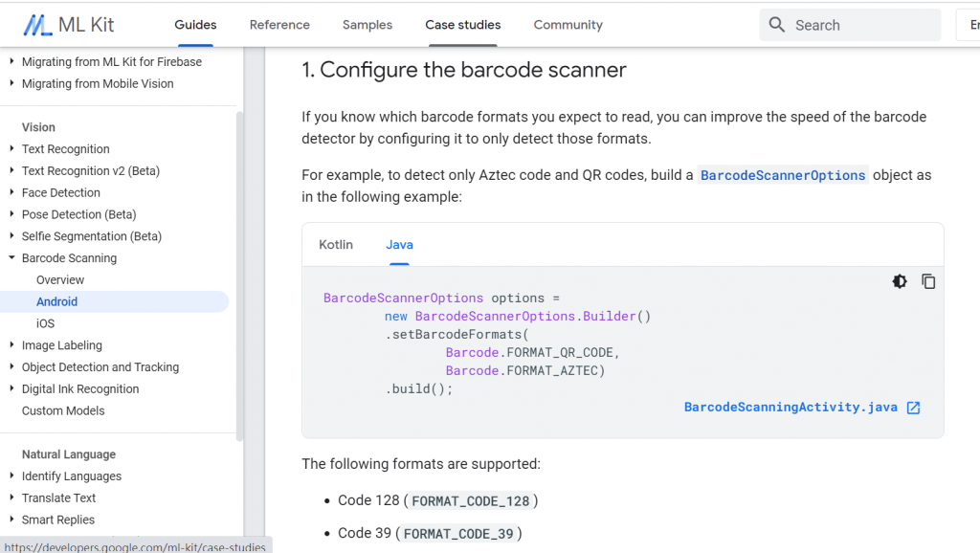Click the sidebar vertical scrollbar
This screenshot has height=553, width=980.
tap(240, 277)
